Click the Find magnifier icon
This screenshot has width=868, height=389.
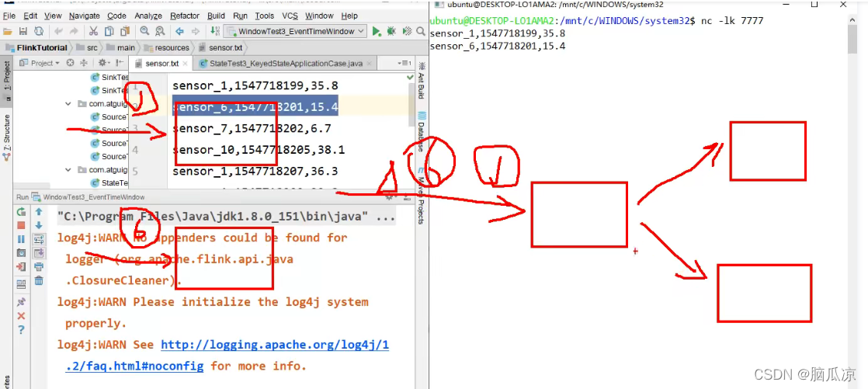[144, 32]
